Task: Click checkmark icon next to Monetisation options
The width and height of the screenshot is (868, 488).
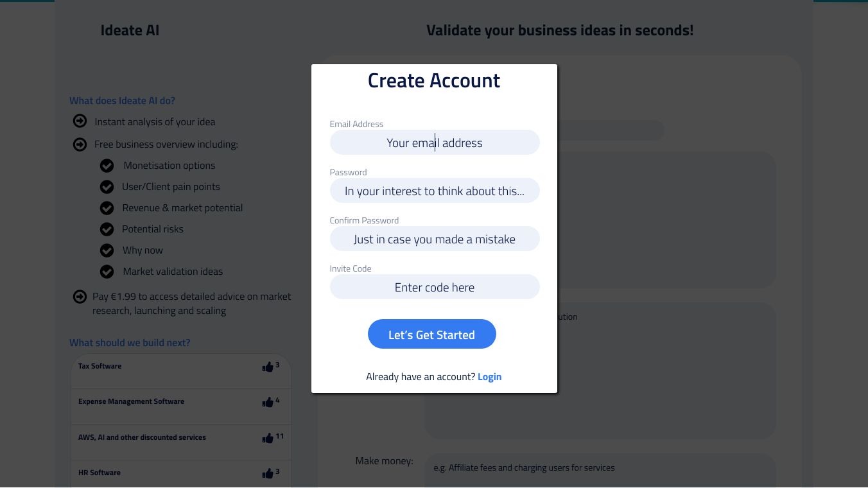Action: click(x=107, y=166)
